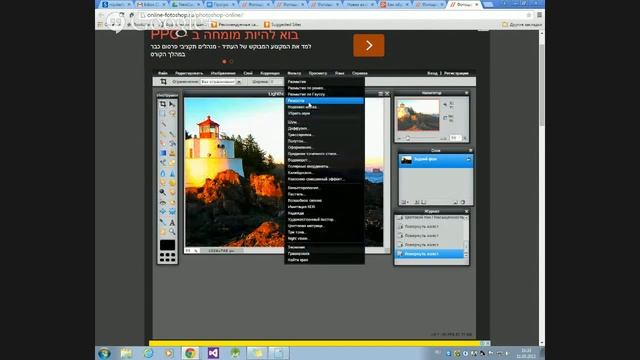Select the Magic Wand tool
The width and height of the screenshot is (640, 360).
point(163,123)
